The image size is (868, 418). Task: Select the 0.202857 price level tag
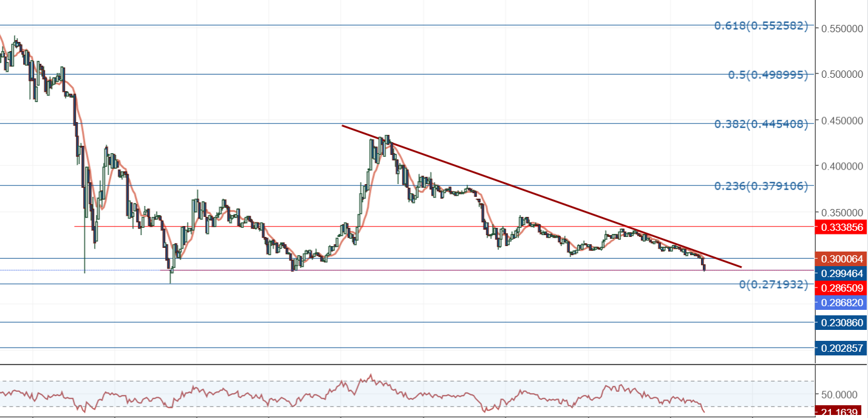(841, 348)
